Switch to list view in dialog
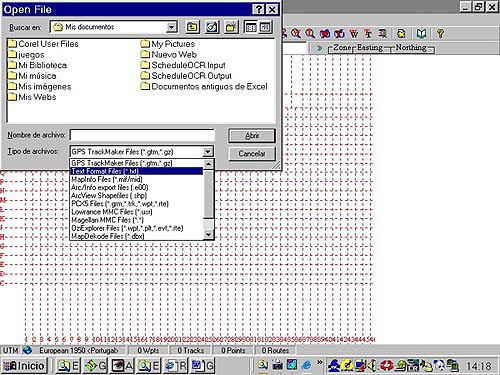Screen dimensions: 500x375 (251, 27)
